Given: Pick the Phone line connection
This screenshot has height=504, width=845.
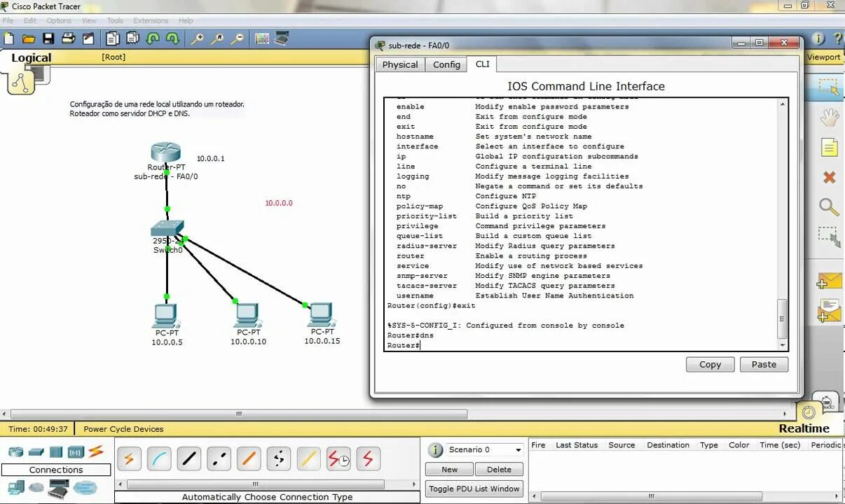Looking at the screenshot, I should [x=279, y=459].
